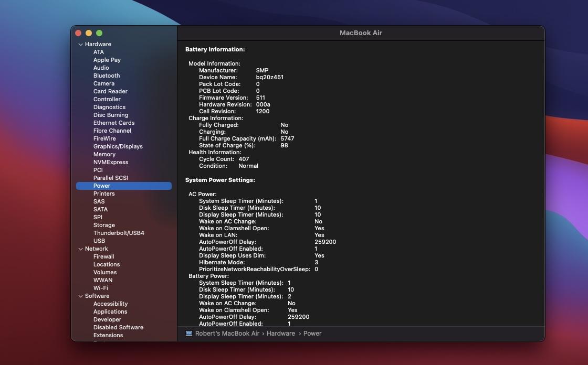Select ATA in the sidebar
This screenshot has width=588, height=365.
[99, 52]
